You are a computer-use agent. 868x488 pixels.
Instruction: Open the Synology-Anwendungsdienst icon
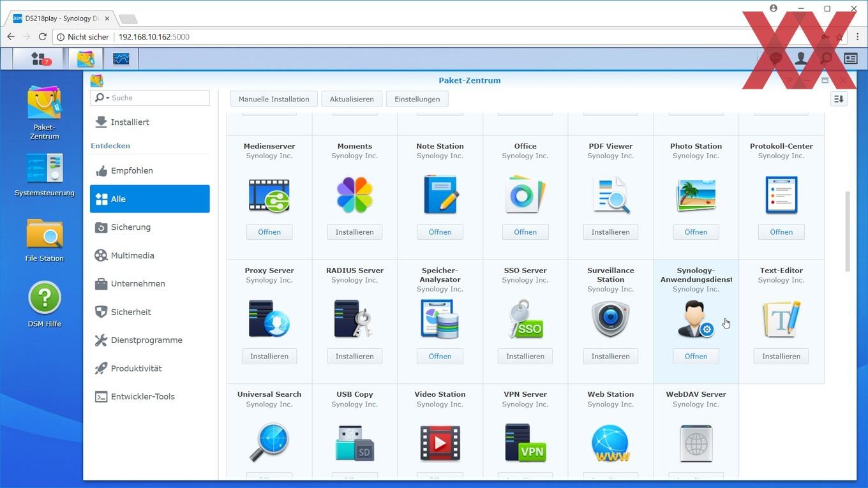(696, 319)
